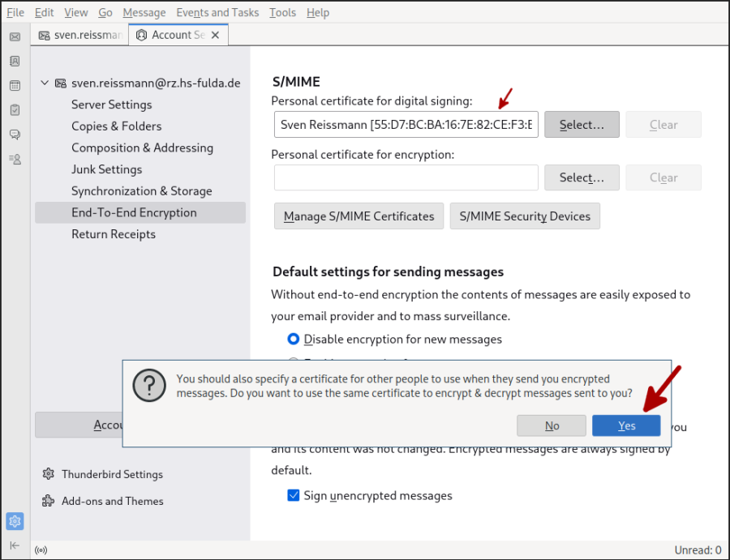Select Disable encryption for new messages
Screen dimensions: 730x560
tap(293, 339)
